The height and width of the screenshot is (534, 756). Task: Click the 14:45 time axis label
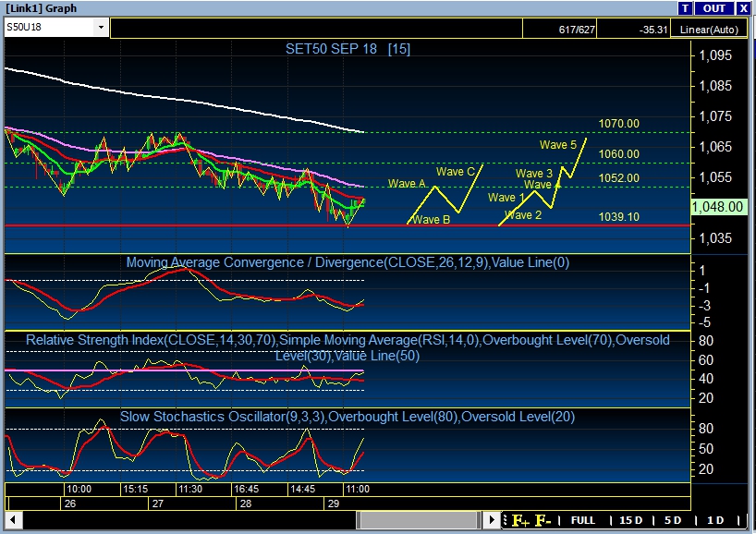(x=302, y=489)
